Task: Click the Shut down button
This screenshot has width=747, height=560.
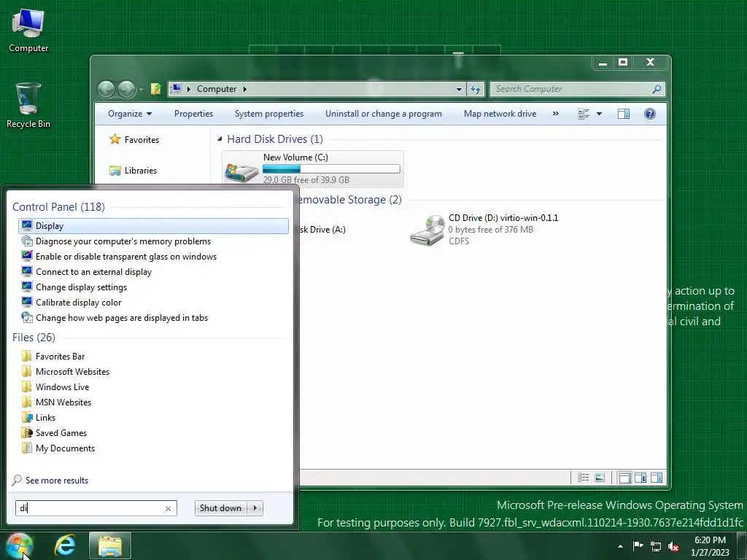Action: pos(221,508)
